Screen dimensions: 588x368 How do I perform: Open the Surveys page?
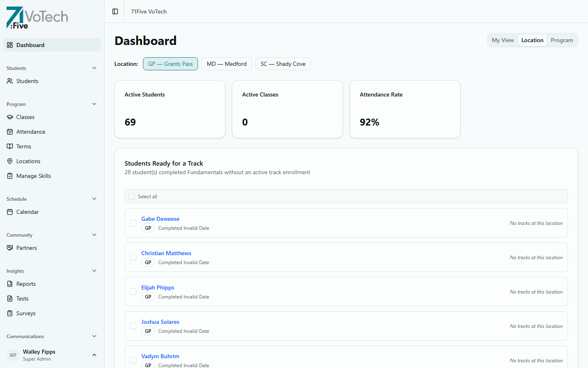pyautogui.click(x=26, y=313)
